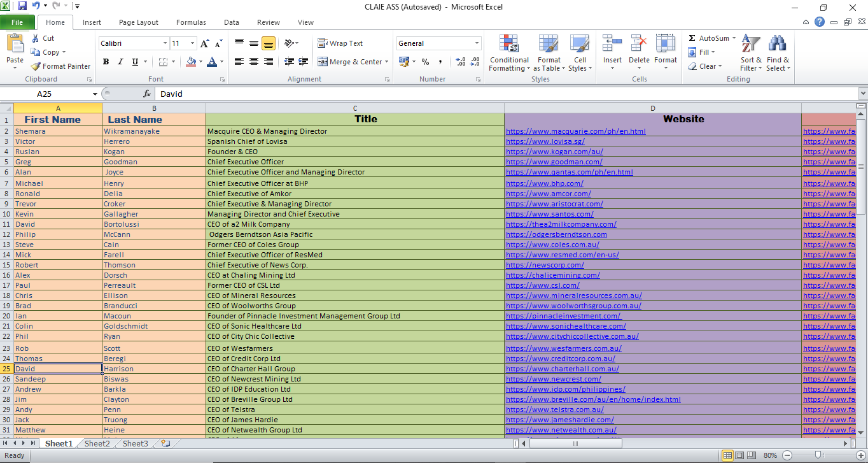Switch to Sheet3 worksheet

[136, 443]
